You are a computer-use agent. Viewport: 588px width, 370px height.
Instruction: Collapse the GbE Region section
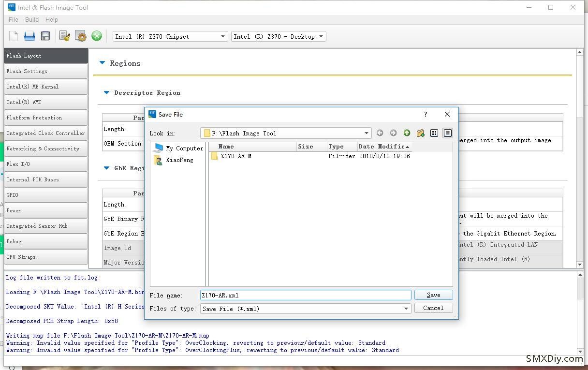107,168
